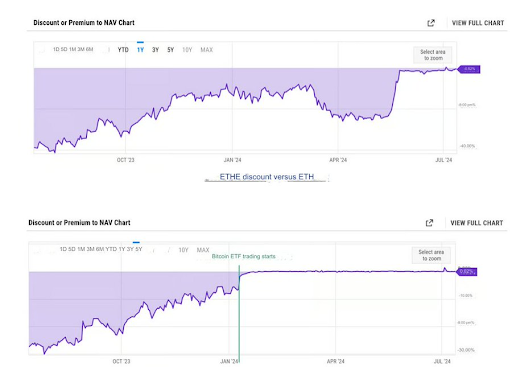512x367 pixels.
Task: Switch the ETHE chart to YTD range
Action: click(x=123, y=50)
